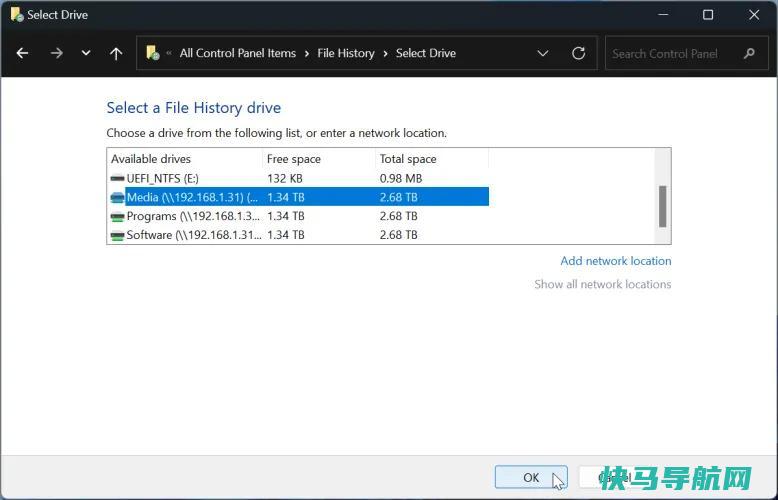Click Show all network locations
Image resolution: width=778 pixels, height=500 pixels.
point(602,284)
